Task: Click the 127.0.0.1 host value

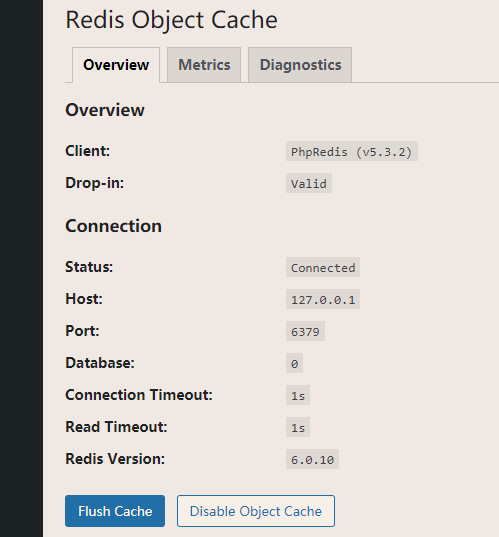Action: coord(323,299)
